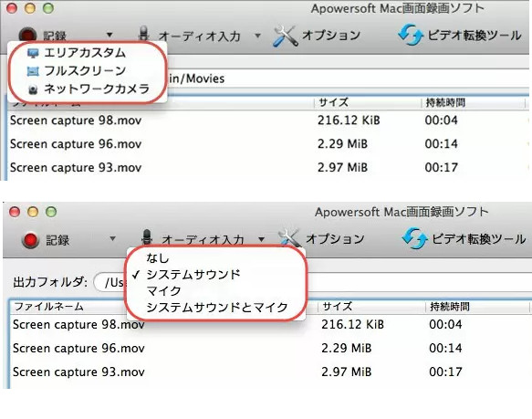The height and width of the screenshot is (419, 532).
Task: Select Screen capture 96.mov in lower window
Action: click(x=78, y=349)
